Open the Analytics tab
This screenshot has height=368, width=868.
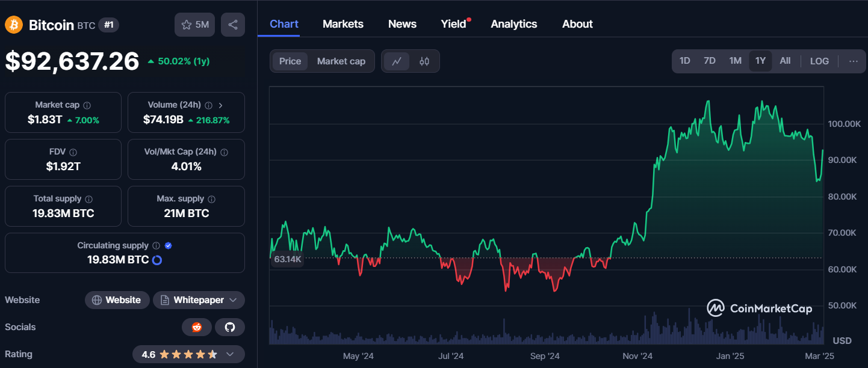click(514, 24)
